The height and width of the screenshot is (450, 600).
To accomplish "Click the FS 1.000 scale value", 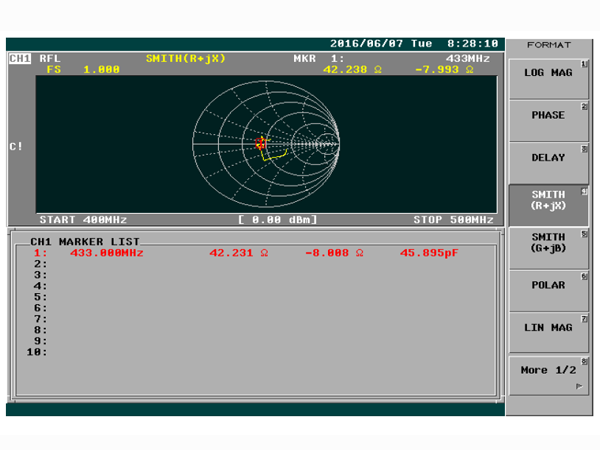I will (83, 70).
